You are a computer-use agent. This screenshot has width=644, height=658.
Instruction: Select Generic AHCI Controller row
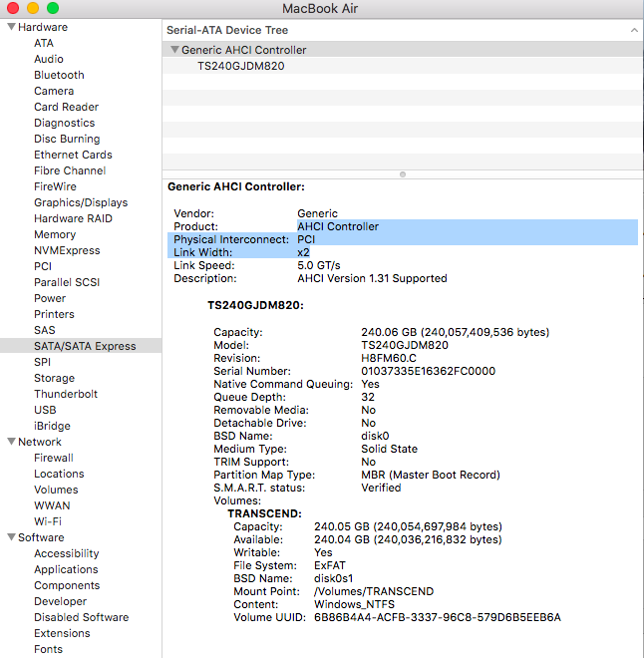pos(403,50)
